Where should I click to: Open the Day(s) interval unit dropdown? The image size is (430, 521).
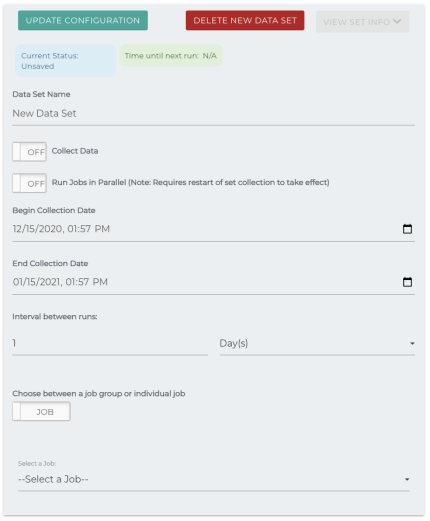[317, 343]
